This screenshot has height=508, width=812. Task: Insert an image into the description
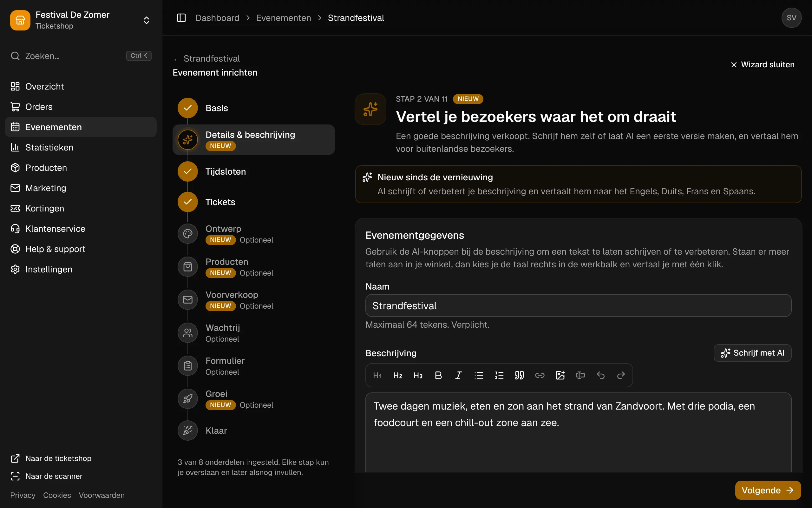560,375
